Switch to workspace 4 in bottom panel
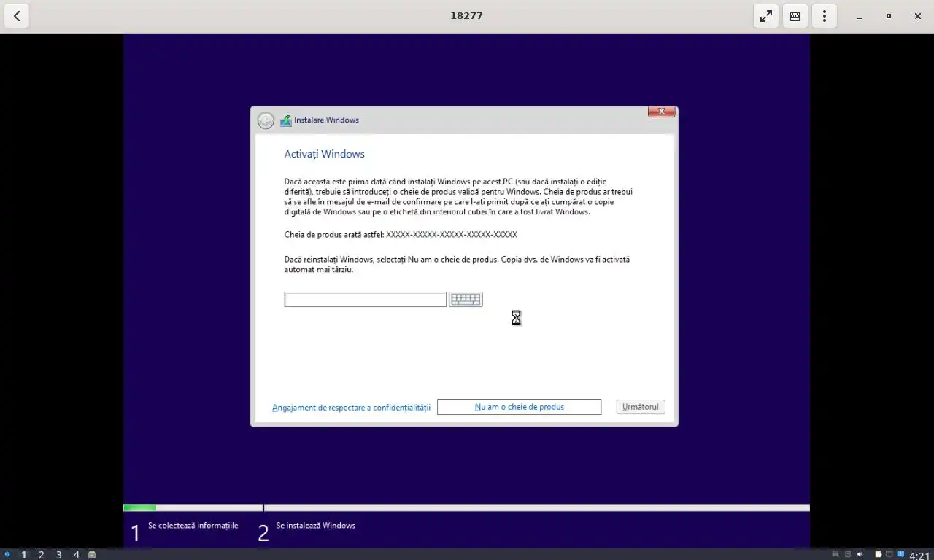Viewport: 934px width, 560px height. 76,554
